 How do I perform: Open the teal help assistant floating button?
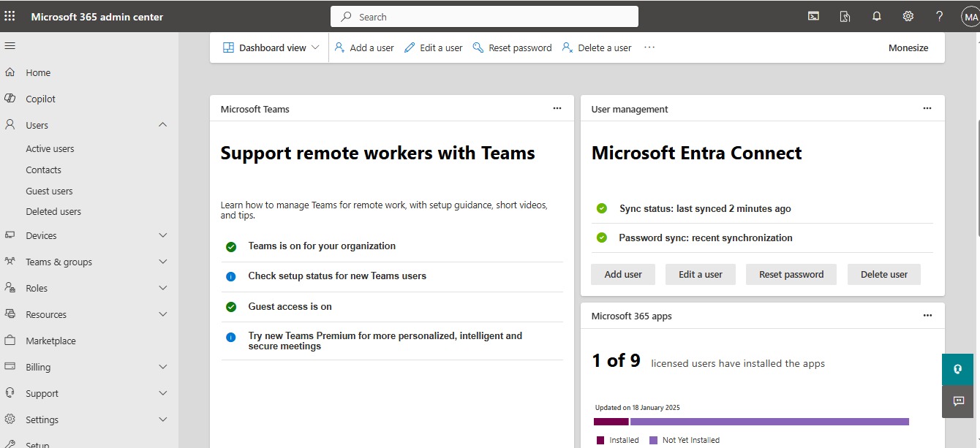coord(957,370)
